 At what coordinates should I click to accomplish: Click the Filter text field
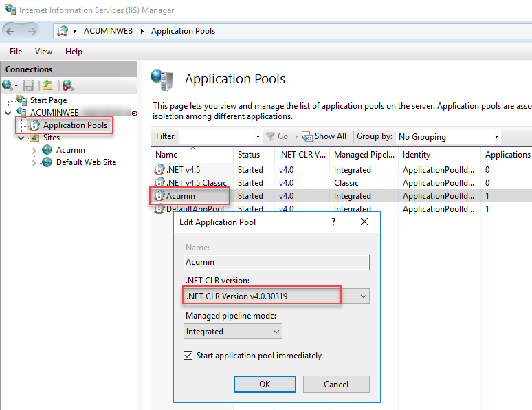217,137
